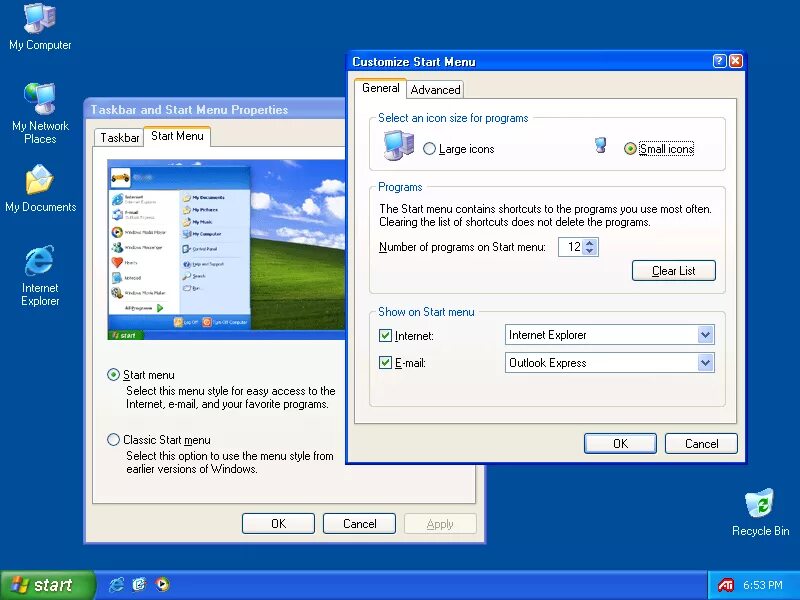This screenshot has width=800, height=600.
Task: Select the Large icons radio button
Action: (430, 148)
